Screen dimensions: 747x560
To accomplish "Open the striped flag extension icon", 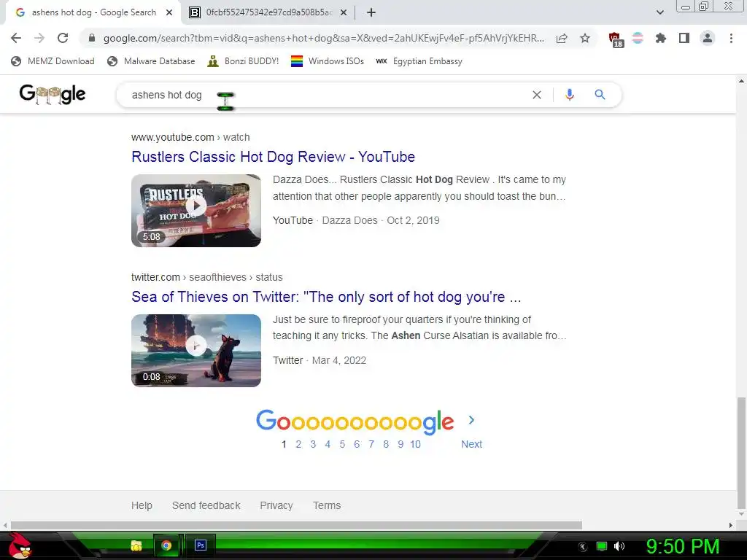I will (638, 38).
